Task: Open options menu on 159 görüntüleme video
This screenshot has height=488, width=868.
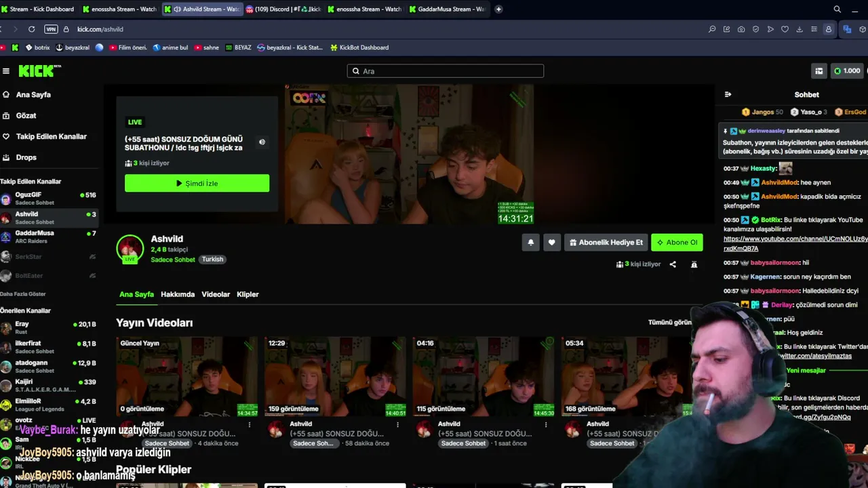Action: [x=398, y=425]
